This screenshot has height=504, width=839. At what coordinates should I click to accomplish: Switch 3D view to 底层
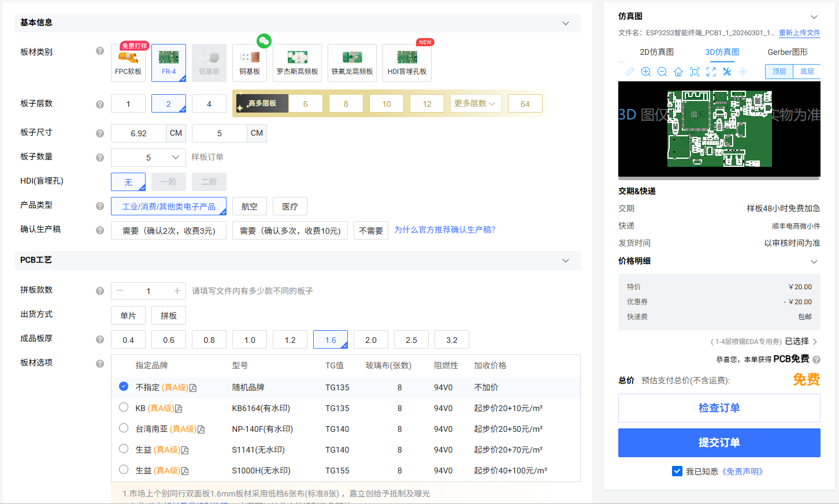[x=807, y=72]
